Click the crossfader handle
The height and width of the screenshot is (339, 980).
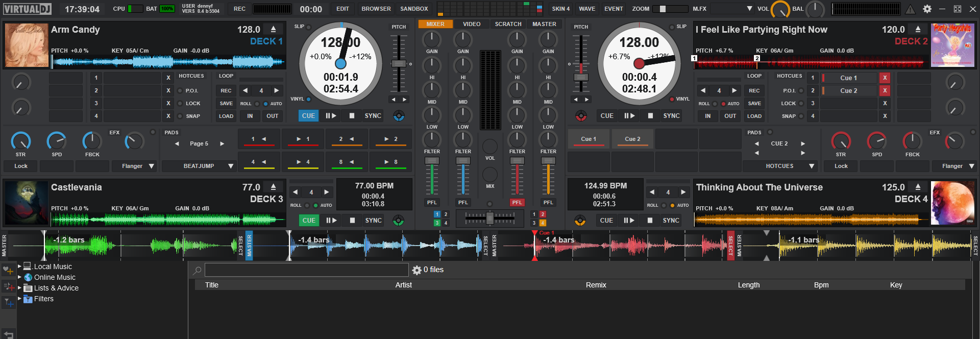click(x=490, y=219)
